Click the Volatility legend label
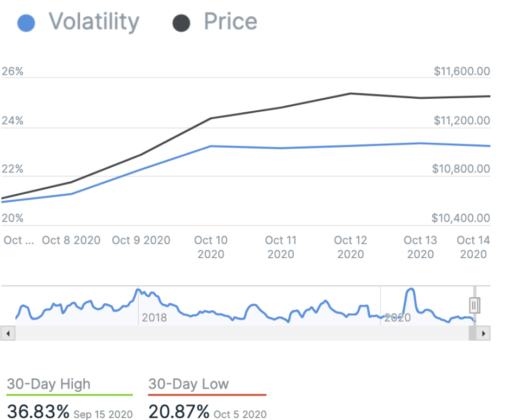The width and height of the screenshot is (507, 420). (94, 22)
